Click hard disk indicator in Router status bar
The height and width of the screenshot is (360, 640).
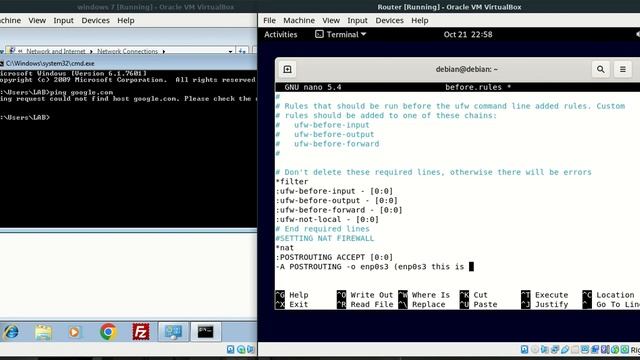[524, 349]
